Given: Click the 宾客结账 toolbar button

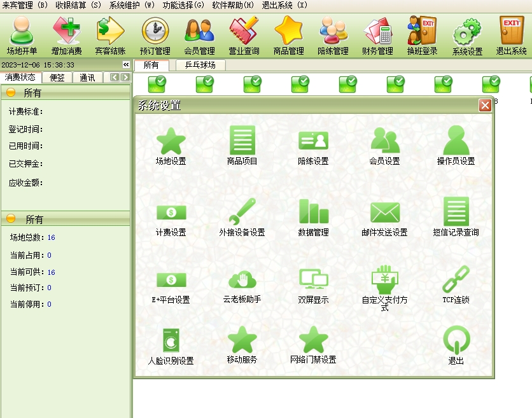Looking at the screenshot, I should [110, 35].
